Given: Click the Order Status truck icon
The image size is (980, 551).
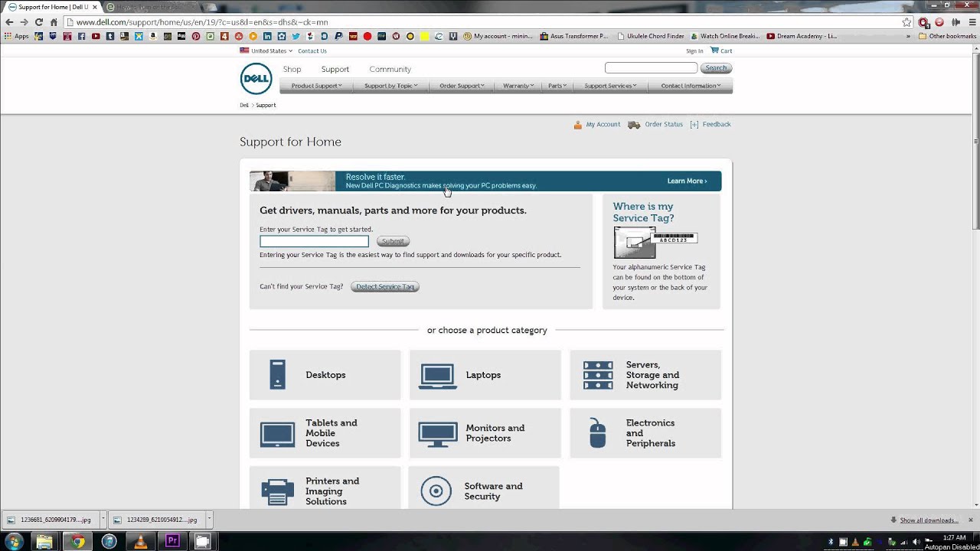Looking at the screenshot, I should click(634, 125).
